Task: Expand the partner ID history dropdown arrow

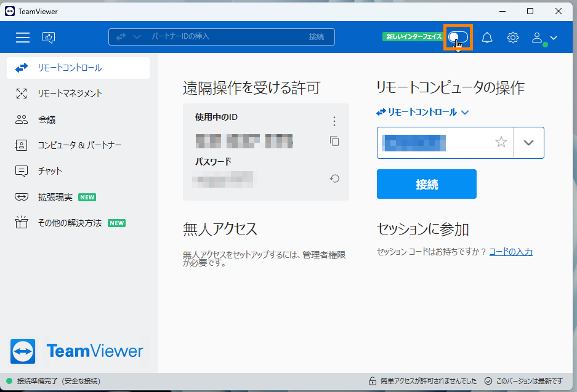Action: click(x=529, y=143)
